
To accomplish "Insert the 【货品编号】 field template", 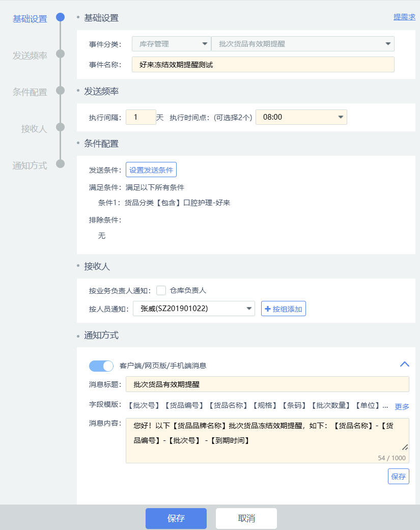I will point(184,405).
